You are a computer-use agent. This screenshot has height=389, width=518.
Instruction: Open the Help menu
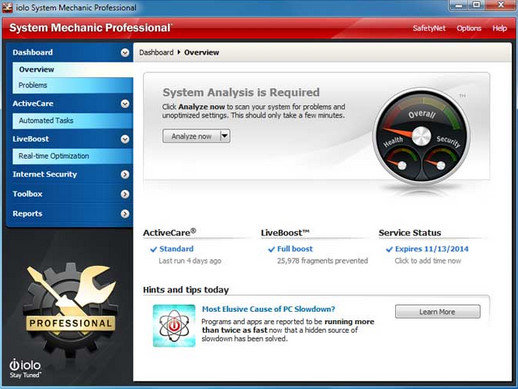(x=499, y=28)
